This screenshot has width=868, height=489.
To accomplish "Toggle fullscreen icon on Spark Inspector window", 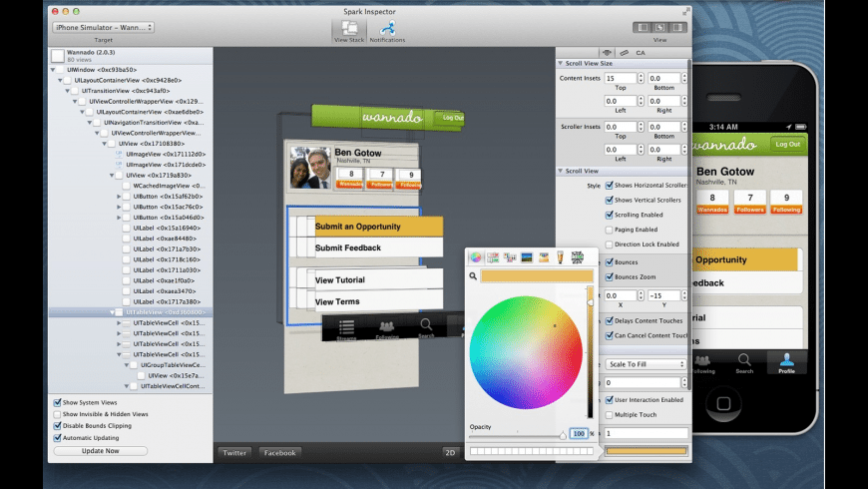I will pyautogui.click(x=685, y=11).
